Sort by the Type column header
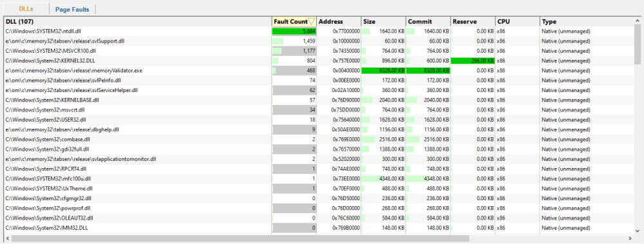644x244 pixels. 587,22
